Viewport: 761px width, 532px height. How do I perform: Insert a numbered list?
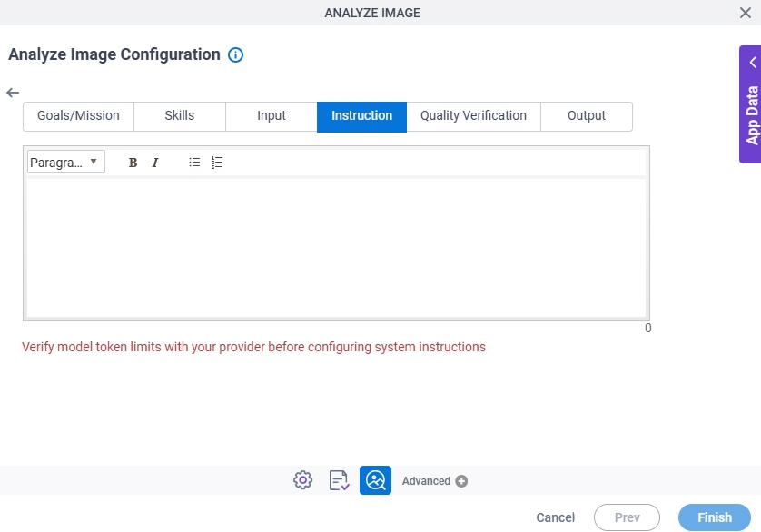pos(216,163)
